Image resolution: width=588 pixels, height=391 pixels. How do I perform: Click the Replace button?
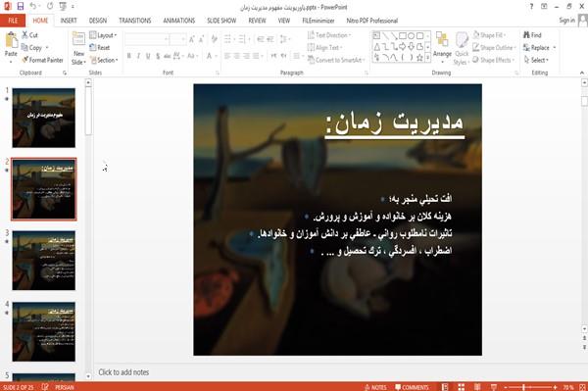click(x=539, y=48)
